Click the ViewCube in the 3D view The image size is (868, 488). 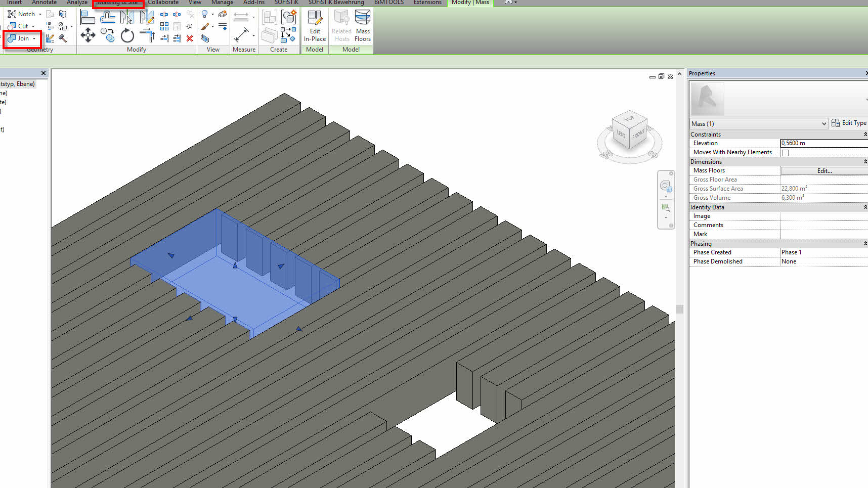629,130
